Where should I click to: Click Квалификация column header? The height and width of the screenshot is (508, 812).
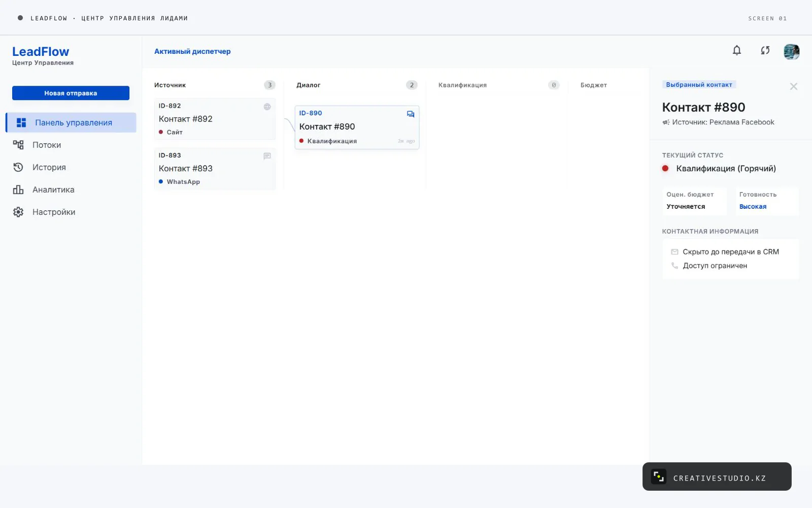tap(462, 85)
